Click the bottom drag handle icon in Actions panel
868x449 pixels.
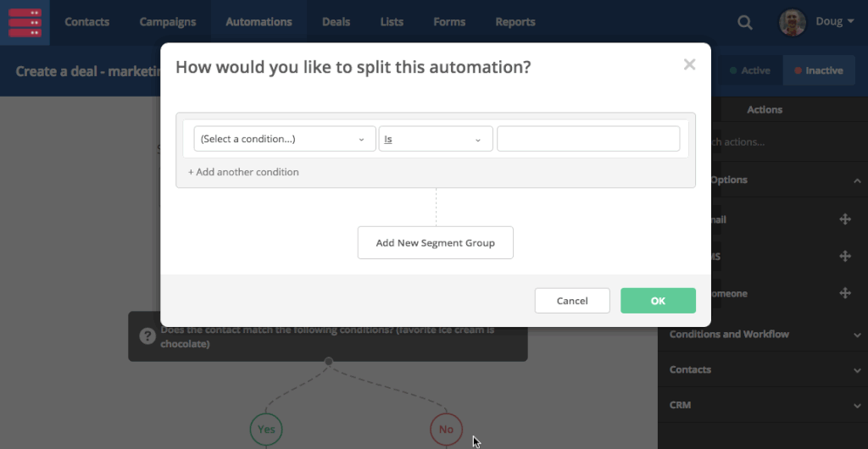844,293
